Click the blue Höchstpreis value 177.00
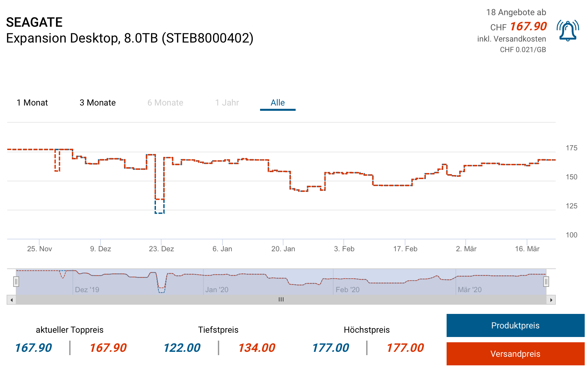 click(331, 348)
